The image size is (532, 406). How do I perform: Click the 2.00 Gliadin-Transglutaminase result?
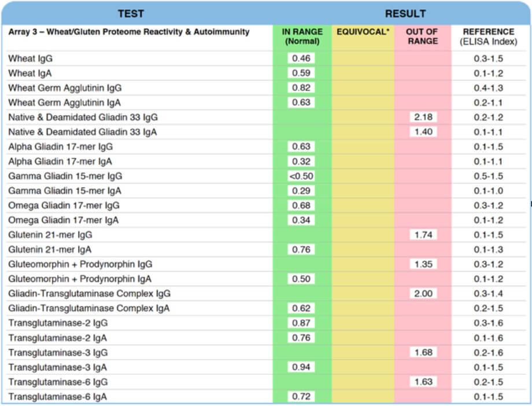pyautogui.click(x=423, y=293)
